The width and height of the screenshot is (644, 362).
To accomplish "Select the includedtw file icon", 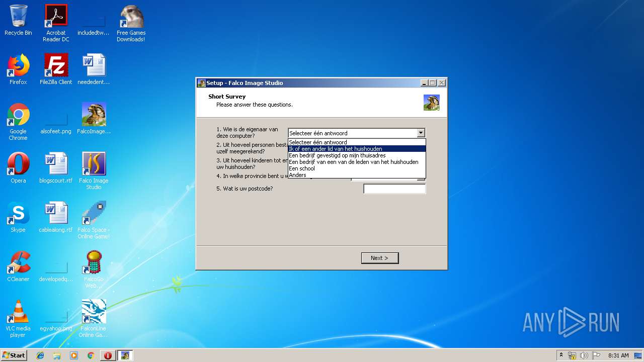I will click(94, 23).
